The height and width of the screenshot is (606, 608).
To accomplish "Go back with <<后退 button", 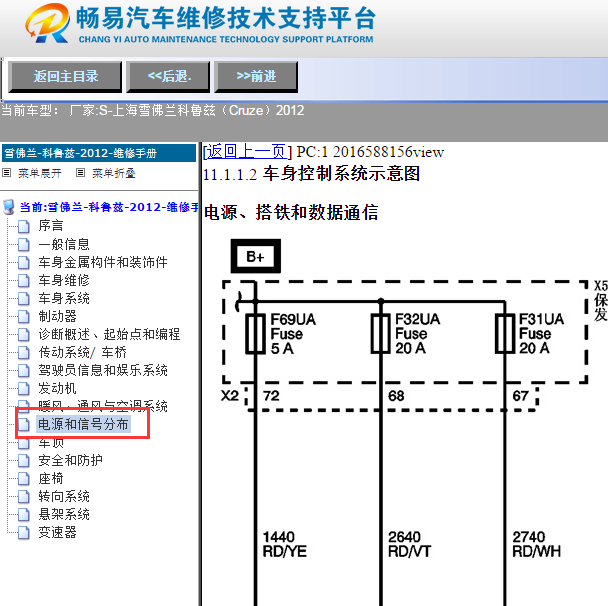I will 168,76.
